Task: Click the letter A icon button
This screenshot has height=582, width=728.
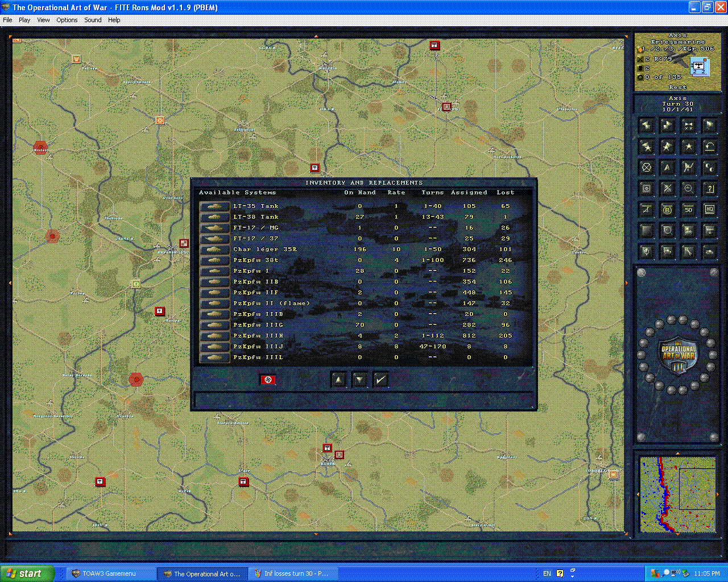Action: tap(667, 168)
